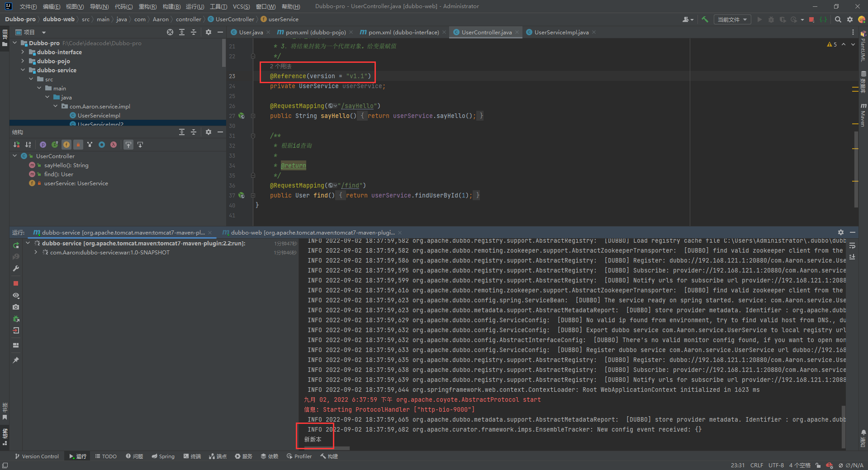Viewport: 868px width, 470px height.
Task: Expand the dubbo-interface module node
Action: point(23,52)
